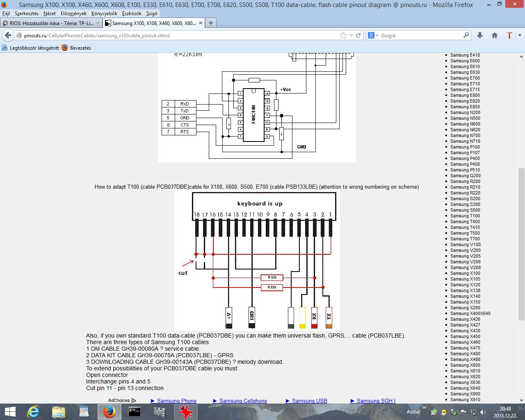Open the command prompt taskbar icon
Image resolution: width=525 pixels, height=420 pixels.
pos(135,411)
